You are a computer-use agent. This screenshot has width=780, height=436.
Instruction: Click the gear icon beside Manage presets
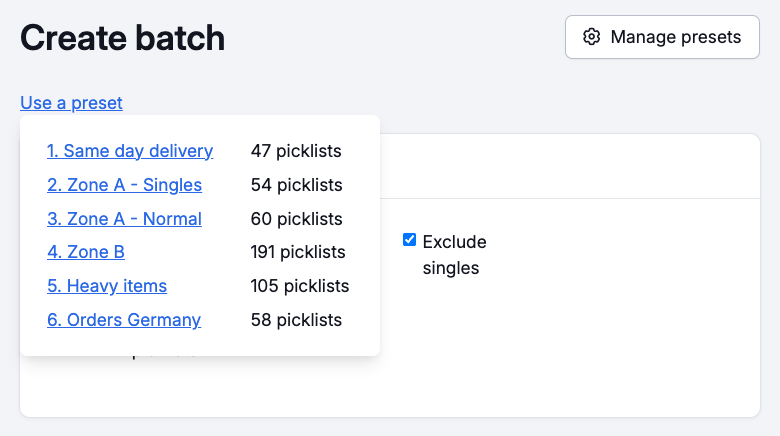pyautogui.click(x=592, y=37)
